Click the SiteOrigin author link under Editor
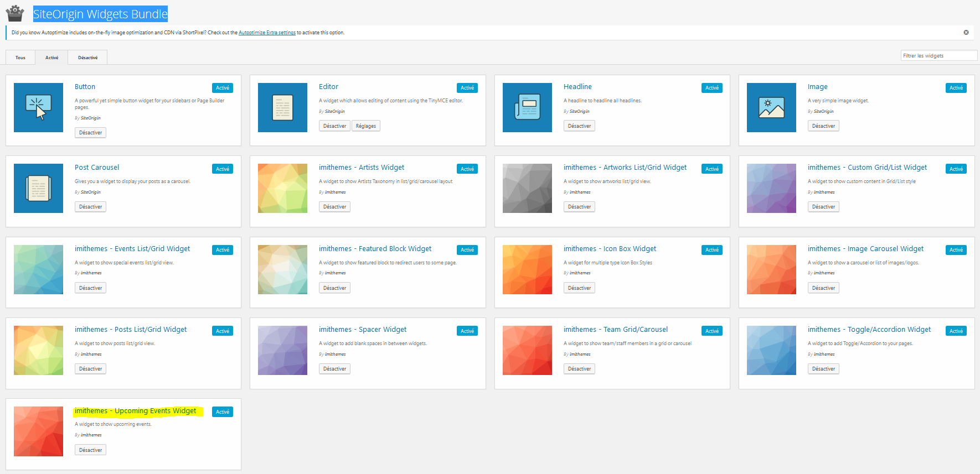Screen dimensions: 980x474 [335, 111]
